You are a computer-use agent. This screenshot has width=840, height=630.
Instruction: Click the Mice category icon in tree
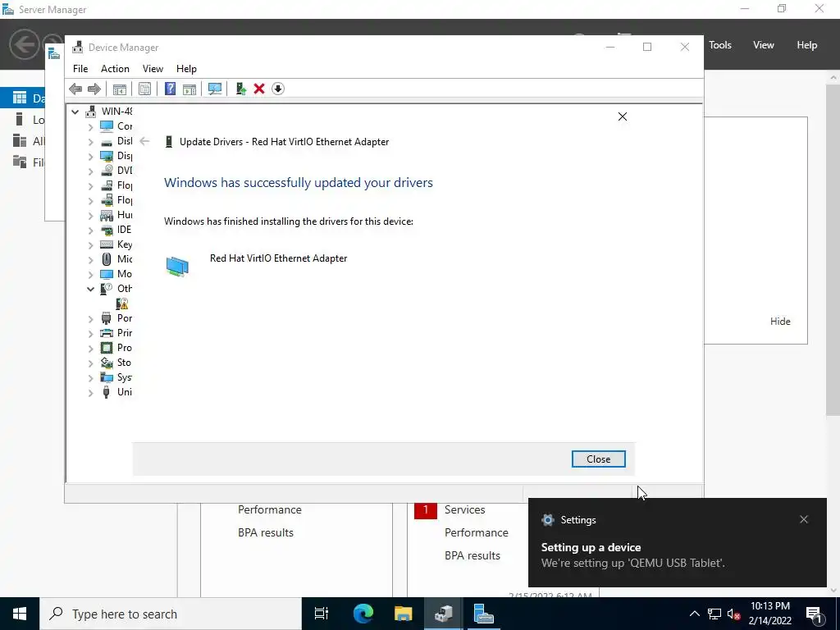click(107, 259)
